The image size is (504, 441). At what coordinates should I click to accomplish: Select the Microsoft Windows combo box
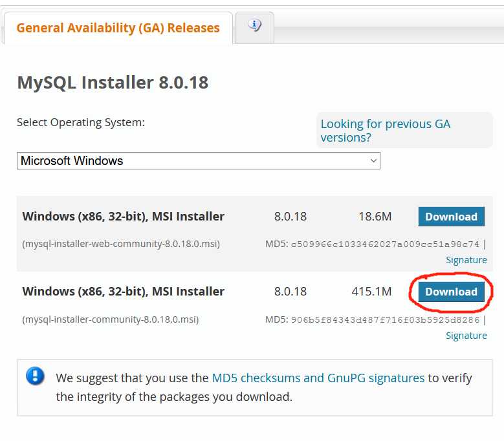tap(199, 160)
